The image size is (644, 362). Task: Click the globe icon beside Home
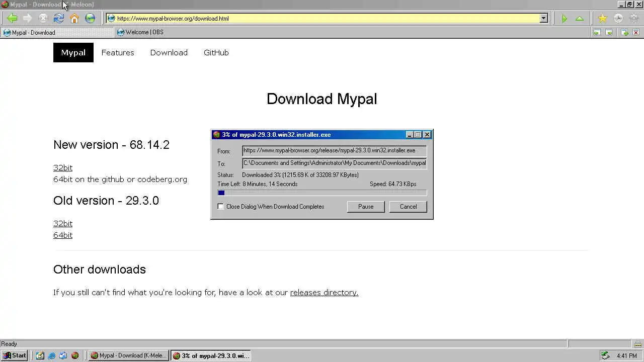pyautogui.click(x=90, y=19)
